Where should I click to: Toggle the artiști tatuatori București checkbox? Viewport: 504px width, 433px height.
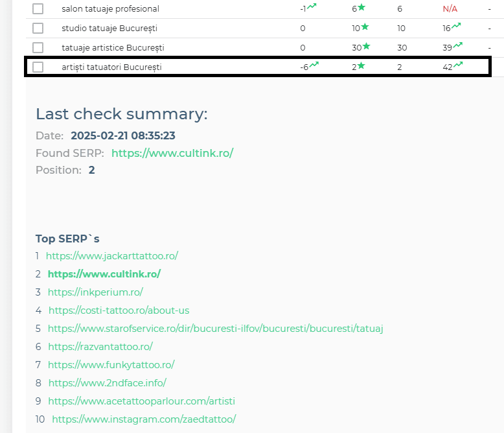(38, 67)
